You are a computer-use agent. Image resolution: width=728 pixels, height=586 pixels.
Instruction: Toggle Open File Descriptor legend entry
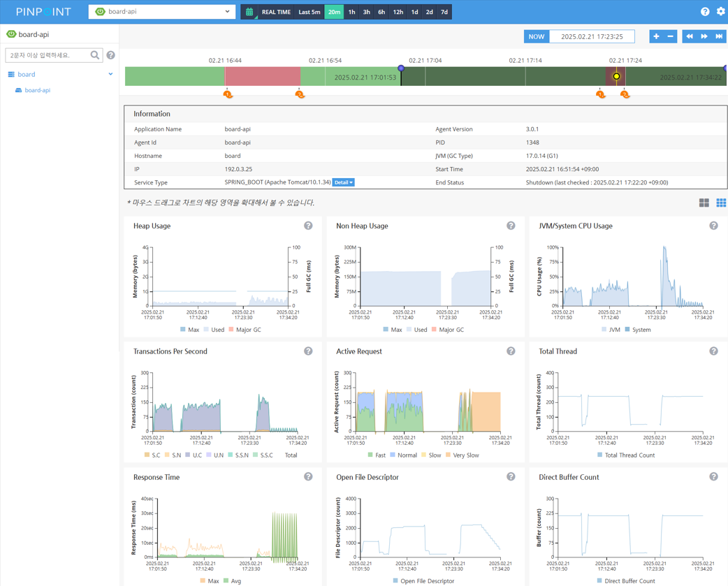[423, 581]
